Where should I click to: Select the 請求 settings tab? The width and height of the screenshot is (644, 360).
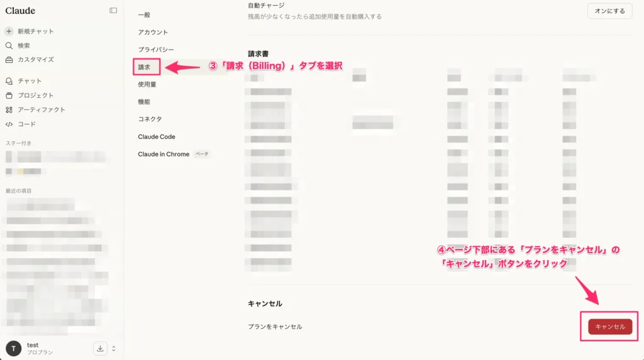[144, 67]
